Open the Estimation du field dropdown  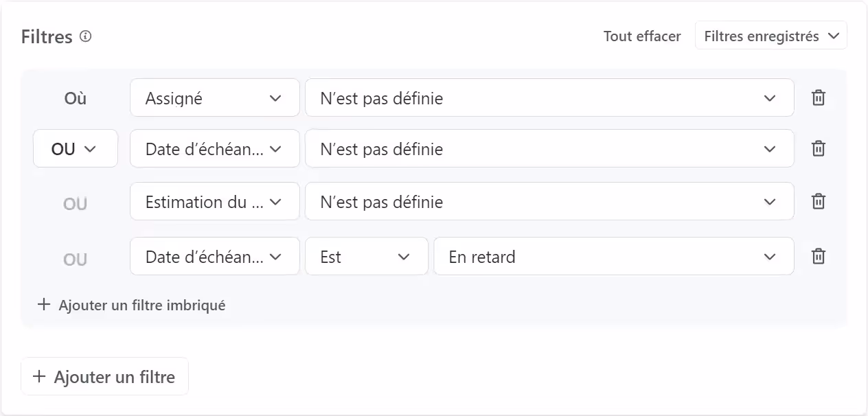pyautogui.click(x=214, y=201)
